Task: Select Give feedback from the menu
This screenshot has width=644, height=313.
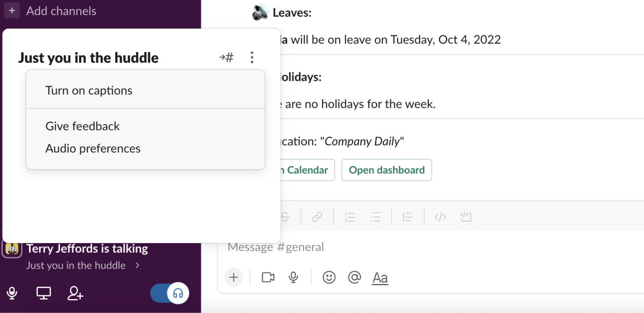Action: 82,126
